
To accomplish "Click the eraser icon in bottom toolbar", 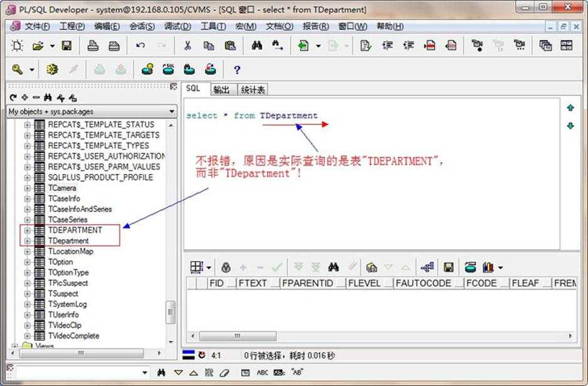I will (224, 372).
